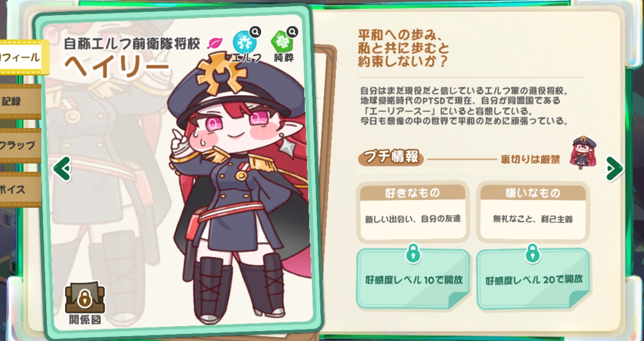Open the locked 関係図 relationship chart
This screenshot has height=341, width=644.
(85, 302)
